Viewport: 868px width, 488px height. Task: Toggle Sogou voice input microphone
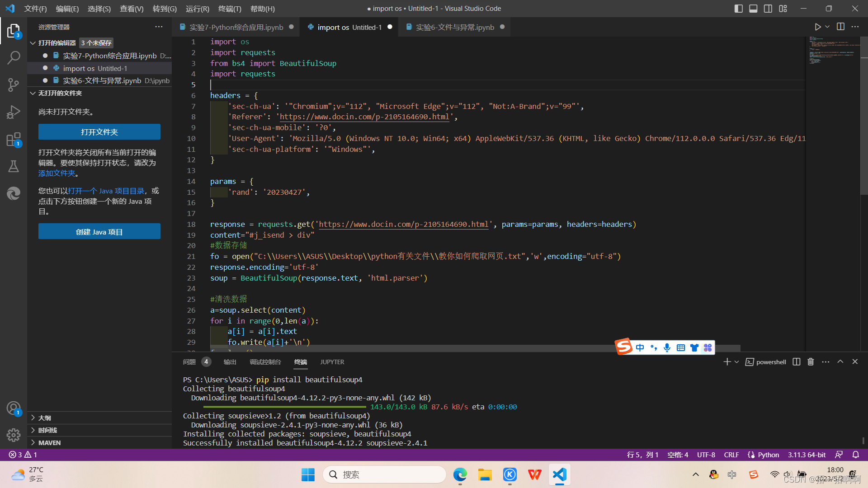[x=667, y=347]
